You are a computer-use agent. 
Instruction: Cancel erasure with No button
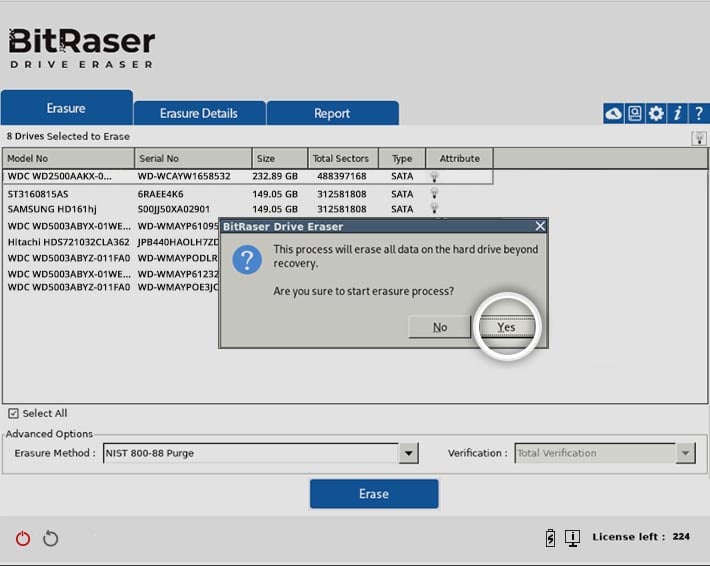(x=440, y=327)
